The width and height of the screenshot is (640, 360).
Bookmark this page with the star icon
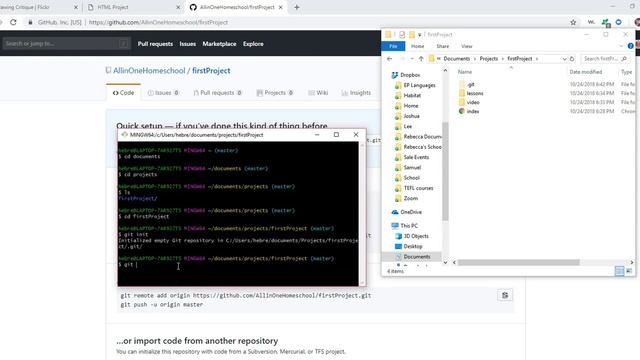click(573, 22)
